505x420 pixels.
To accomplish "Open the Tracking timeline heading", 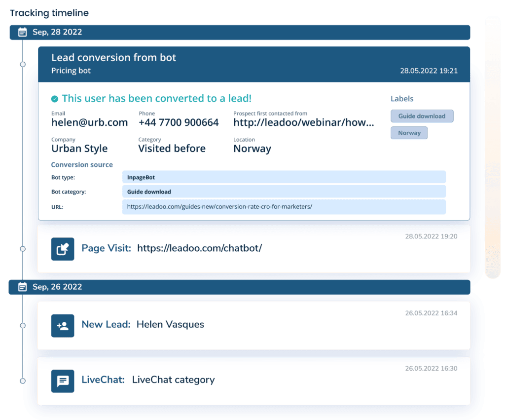I will coord(49,13).
